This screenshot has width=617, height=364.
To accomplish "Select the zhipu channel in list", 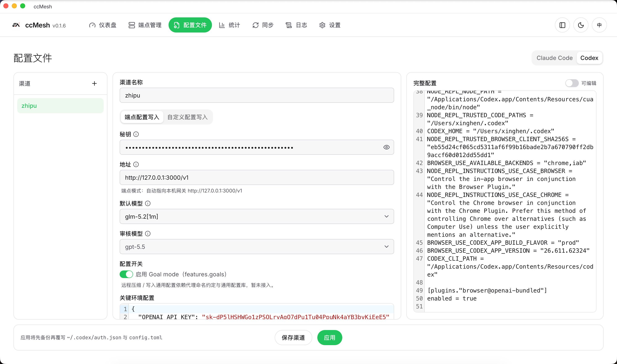I will [60, 106].
